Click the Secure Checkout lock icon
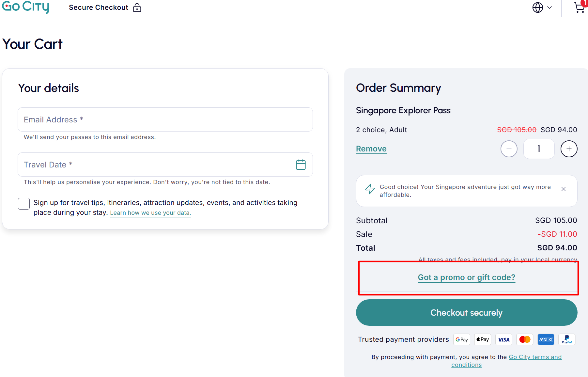The height and width of the screenshot is (377, 588). pos(137,7)
